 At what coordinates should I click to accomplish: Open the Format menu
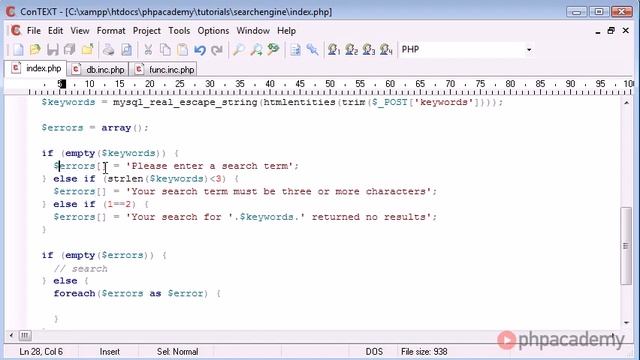111,31
